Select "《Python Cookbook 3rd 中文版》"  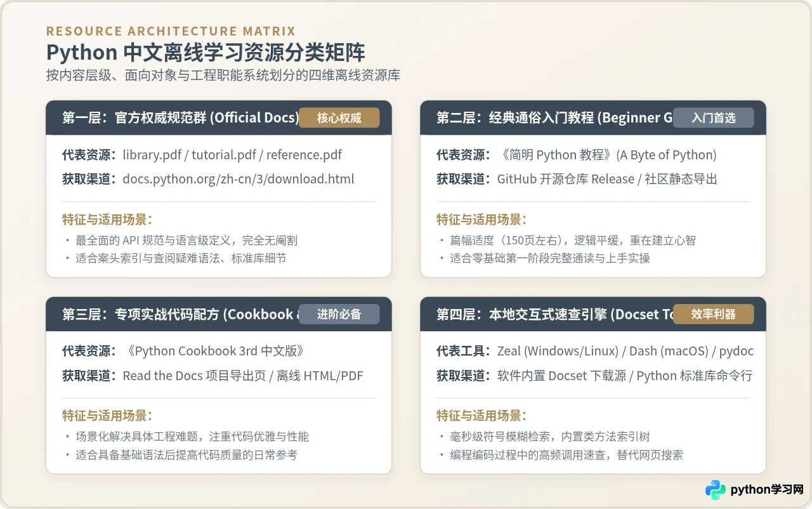pyautogui.click(x=216, y=351)
